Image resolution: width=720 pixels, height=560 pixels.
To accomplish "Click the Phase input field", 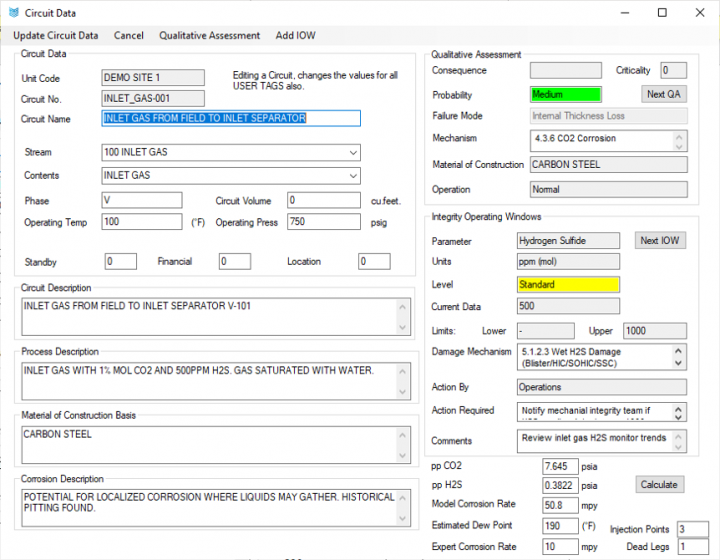I will coord(142,200).
